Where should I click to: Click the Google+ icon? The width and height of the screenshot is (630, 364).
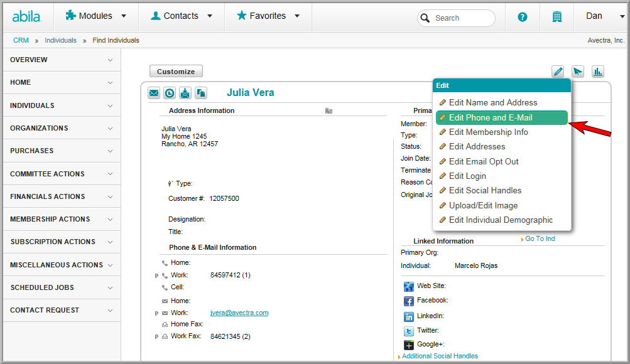pyautogui.click(x=409, y=345)
